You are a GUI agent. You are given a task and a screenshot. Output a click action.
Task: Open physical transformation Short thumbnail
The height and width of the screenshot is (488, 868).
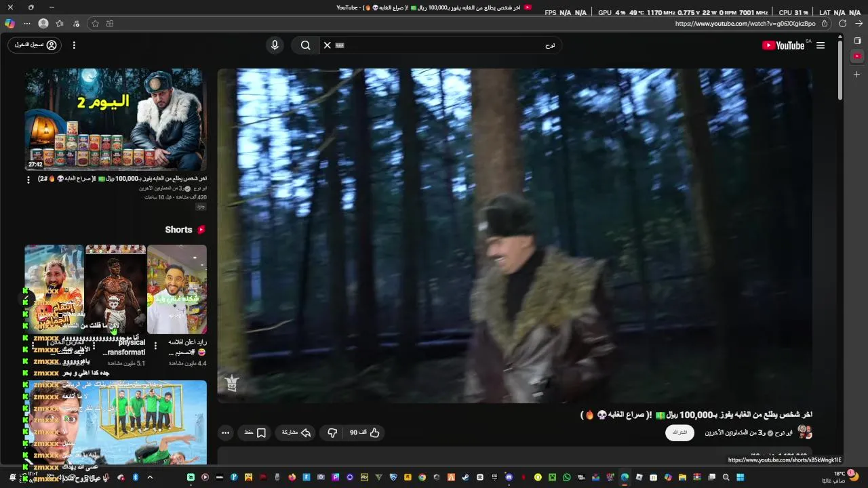[x=116, y=289]
